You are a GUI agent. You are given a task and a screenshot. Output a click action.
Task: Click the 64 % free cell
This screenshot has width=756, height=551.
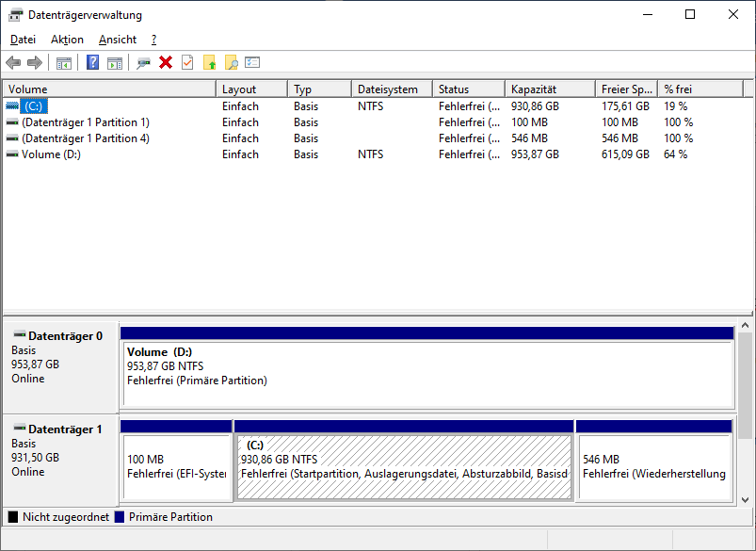675,154
